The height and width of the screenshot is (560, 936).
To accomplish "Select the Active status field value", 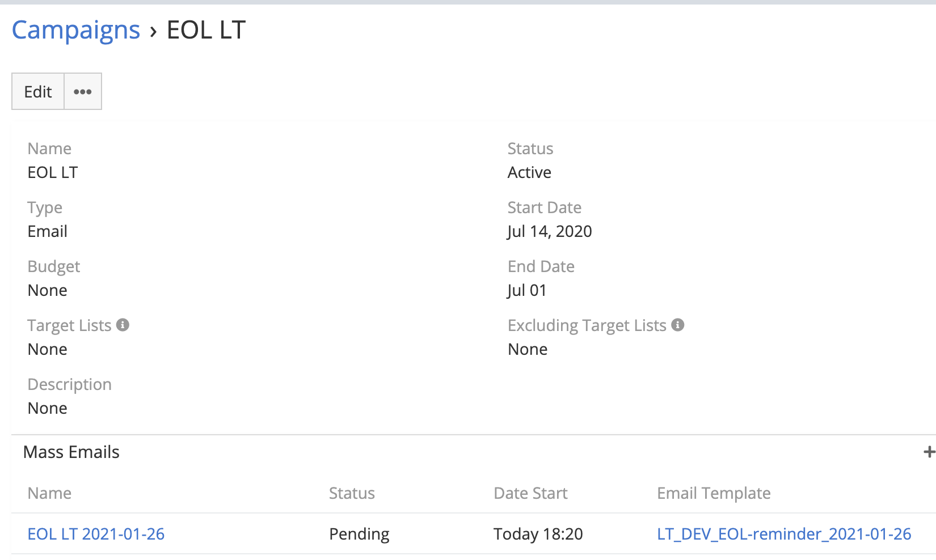I will pos(529,172).
